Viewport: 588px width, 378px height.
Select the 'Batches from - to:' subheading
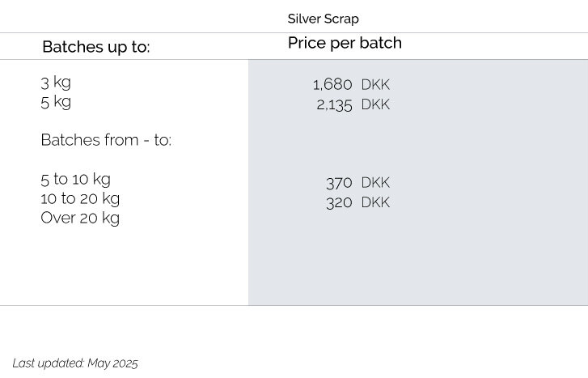point(106,140)
